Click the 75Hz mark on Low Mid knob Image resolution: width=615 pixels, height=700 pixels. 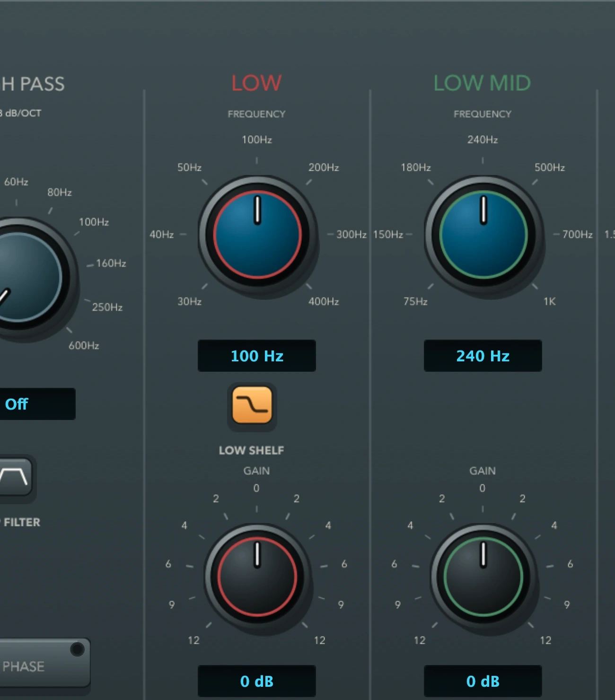coord(415,301)
